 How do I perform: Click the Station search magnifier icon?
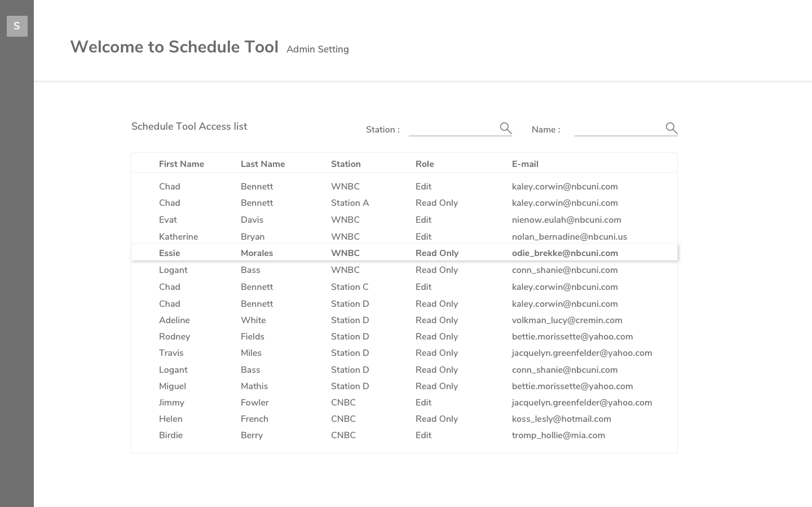coord(505,128)
